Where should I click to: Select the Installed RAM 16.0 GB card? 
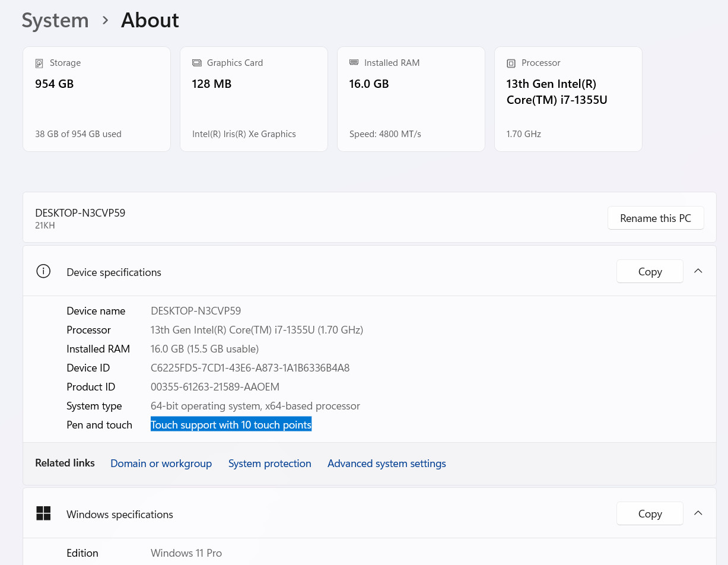(x=411, y=99)
